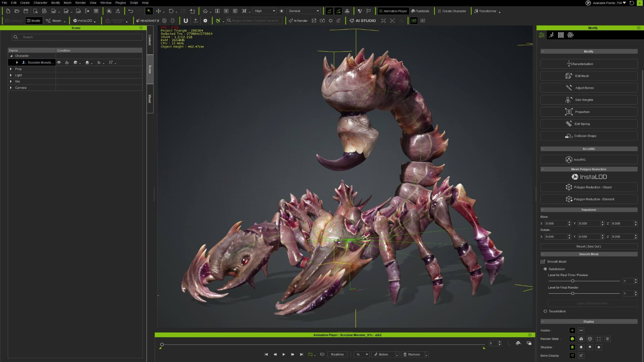Expand the Prop tree node
The image size is (644, 362).
[11, 69]
